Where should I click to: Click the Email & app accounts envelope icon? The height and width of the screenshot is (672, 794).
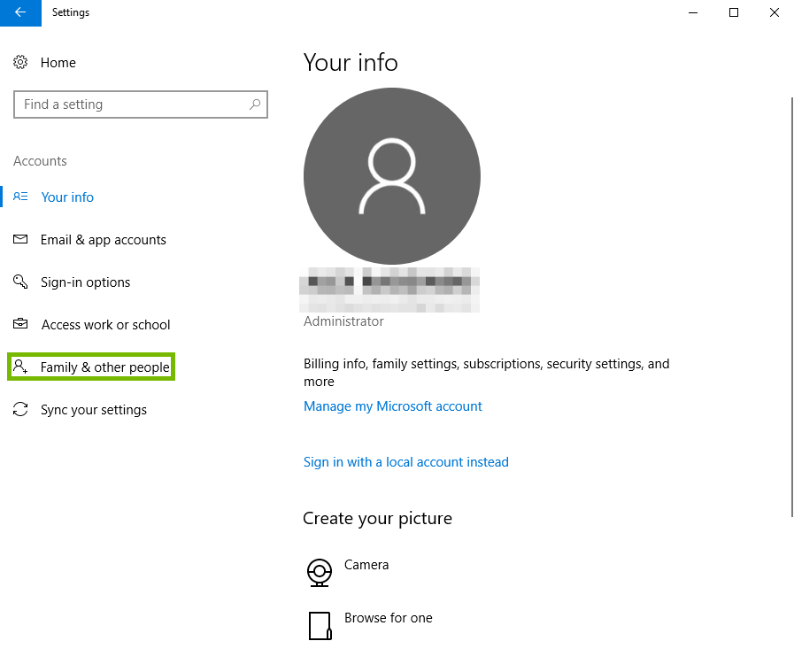click(x=20, y=239)
